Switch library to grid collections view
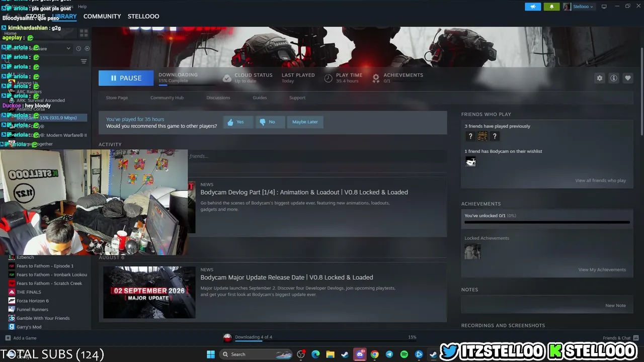This screenshot has height=362, width=644. click(x=84, y=33)
